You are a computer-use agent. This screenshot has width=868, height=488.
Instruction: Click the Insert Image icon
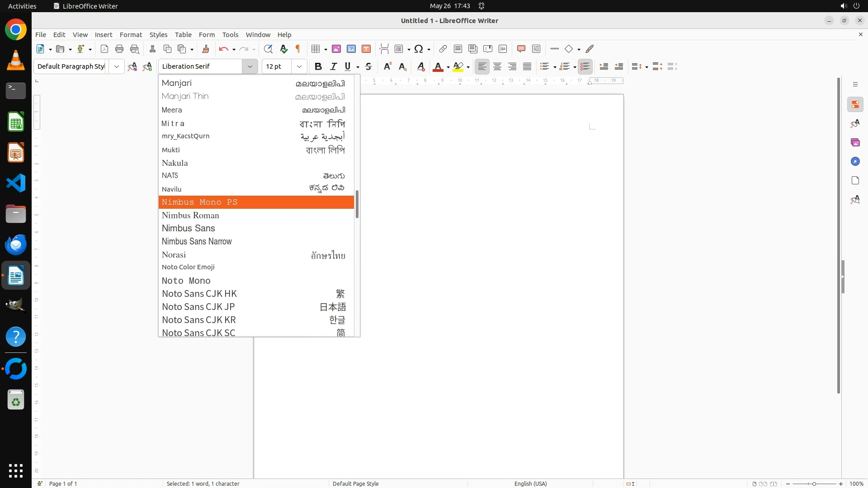click(x=336, y=49)
